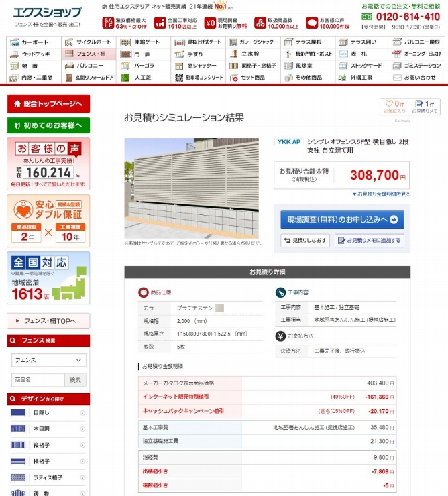Click the お問い合わせ envelope icon
The image size is (448, 496).
pyautogui.click(x=397, y=78)
